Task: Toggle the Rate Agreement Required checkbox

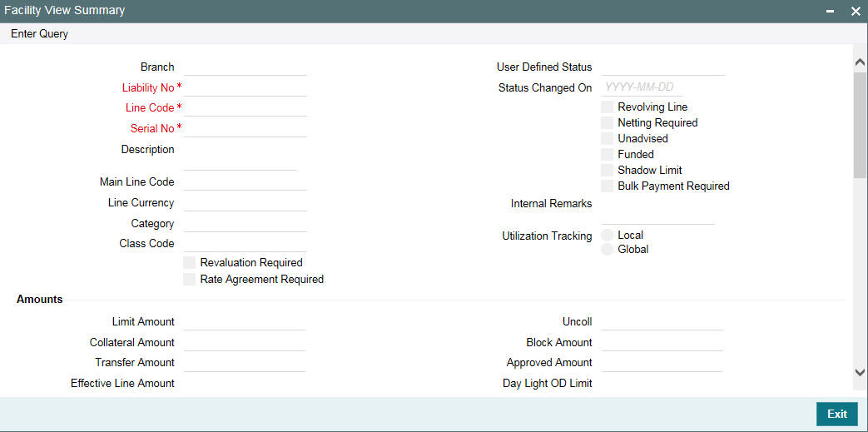Action: (x=189, y=279)
